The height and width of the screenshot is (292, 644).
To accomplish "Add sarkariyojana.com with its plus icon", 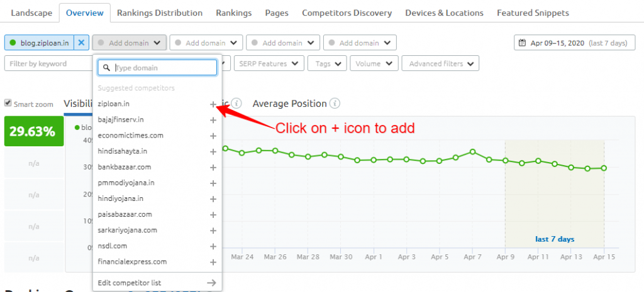I will tap(213, 230).
